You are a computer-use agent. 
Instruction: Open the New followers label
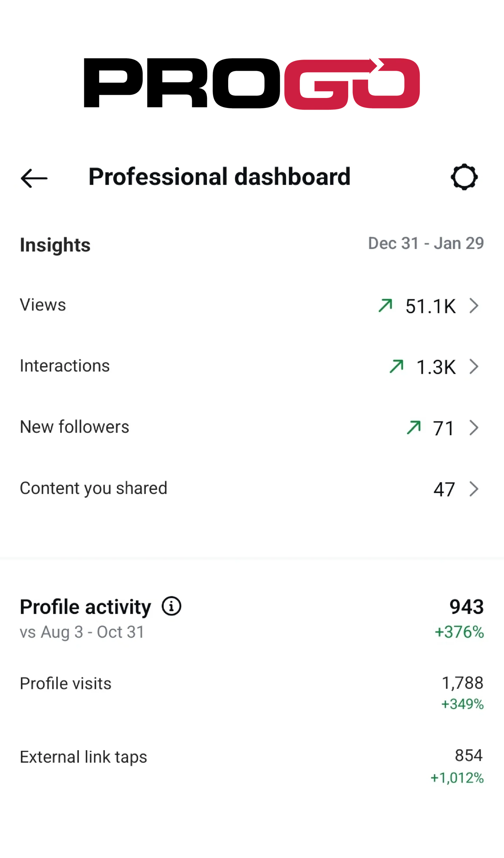pyautogui.click(x=75, y=427)
